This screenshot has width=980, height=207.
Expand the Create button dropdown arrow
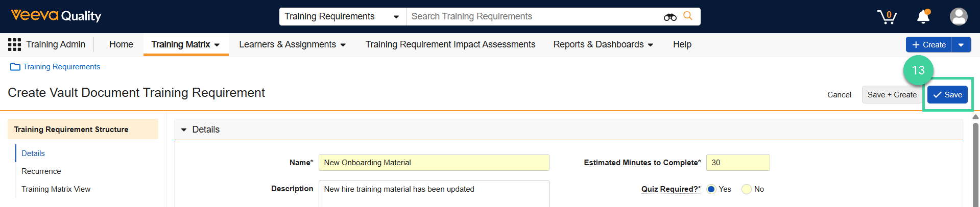[961, 45]
